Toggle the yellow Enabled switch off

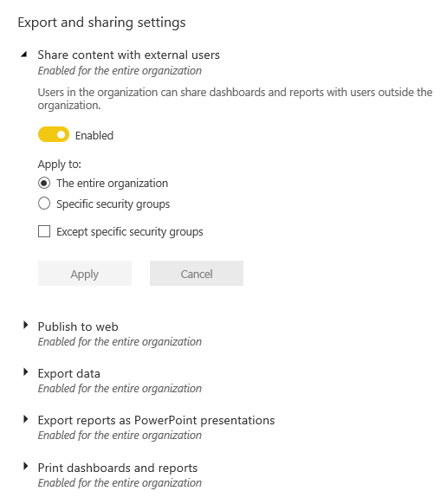coord(54,134)
